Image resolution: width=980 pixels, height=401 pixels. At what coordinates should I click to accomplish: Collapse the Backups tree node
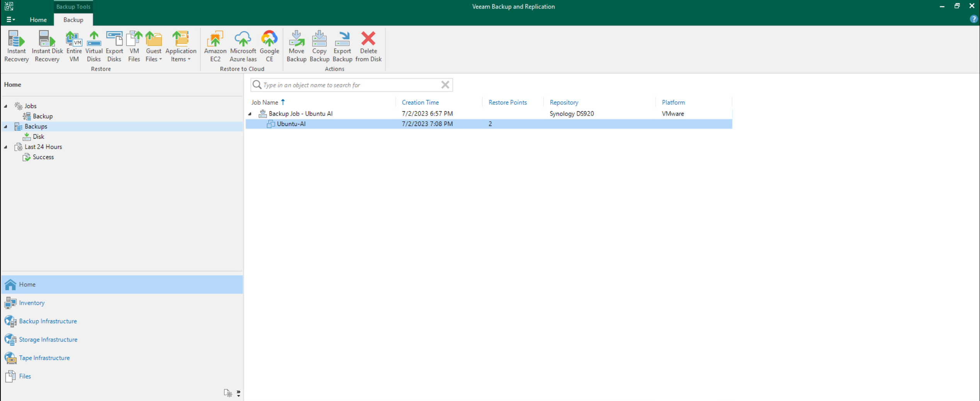(6, 126)
